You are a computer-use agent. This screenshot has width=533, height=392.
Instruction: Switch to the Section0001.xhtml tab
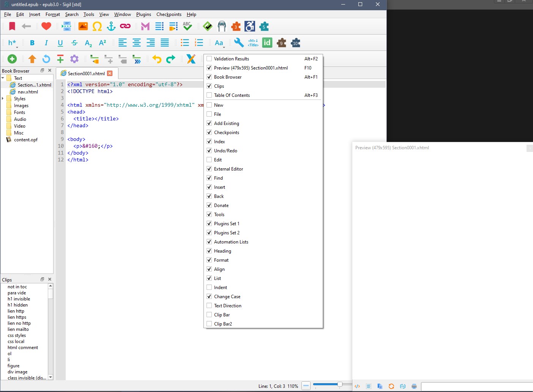tap(86, 74)
